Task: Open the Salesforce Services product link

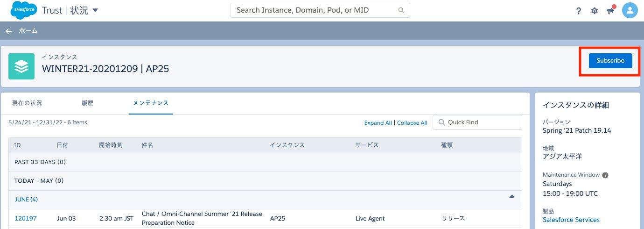Action: pos(571,220)
